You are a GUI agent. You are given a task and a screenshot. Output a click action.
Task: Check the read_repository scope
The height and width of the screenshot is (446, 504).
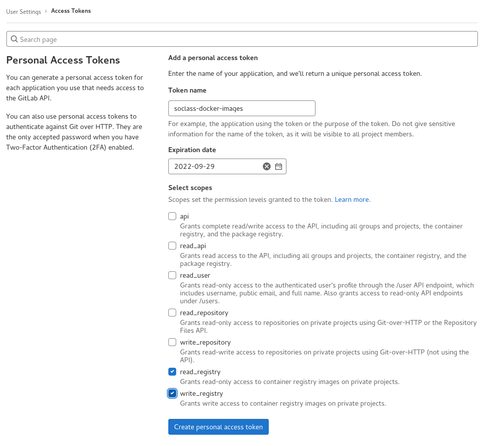click(172, 313)
